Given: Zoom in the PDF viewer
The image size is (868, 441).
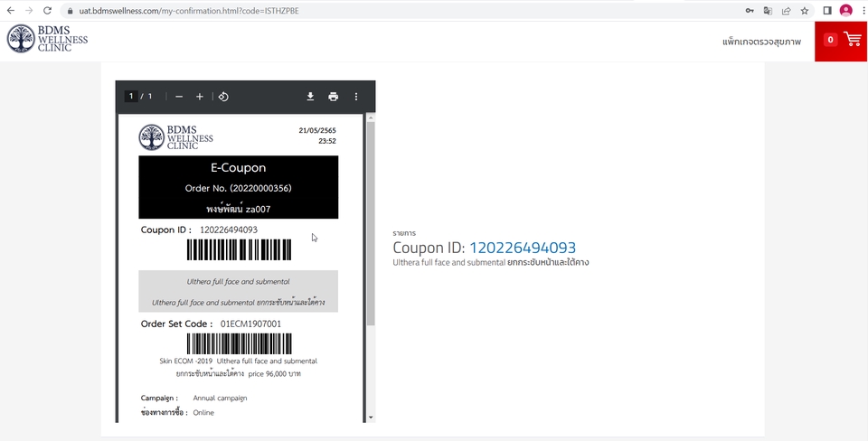Looking at the screenshot, I should click(199, 97).
